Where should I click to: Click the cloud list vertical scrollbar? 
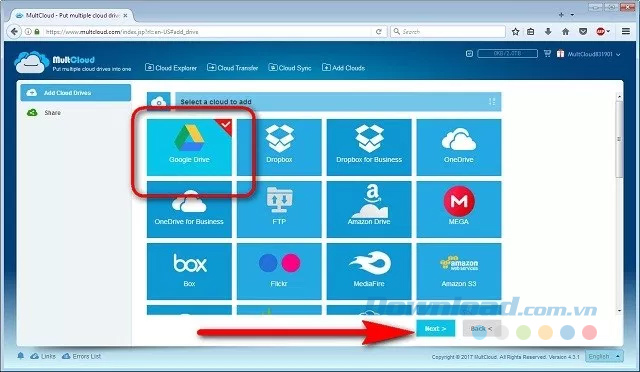click(619, 139)
